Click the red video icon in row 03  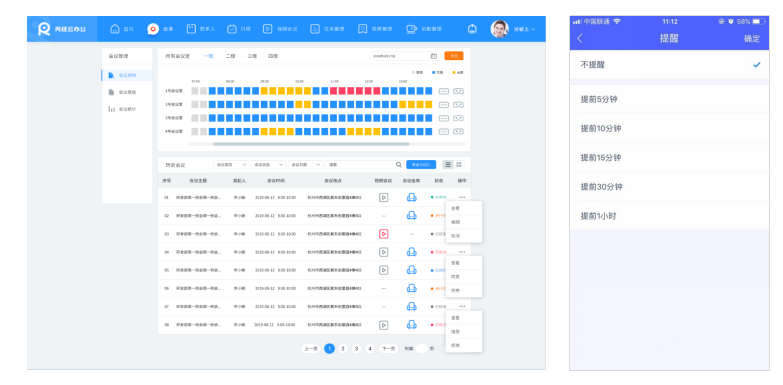tap(384, 234)
